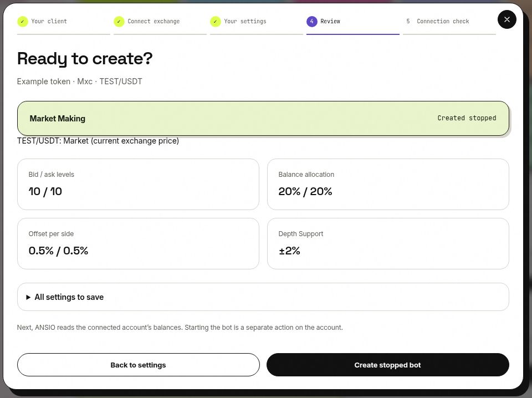
Task: Click the Your client checkmark icon
Action: click(x=22, y=22)
